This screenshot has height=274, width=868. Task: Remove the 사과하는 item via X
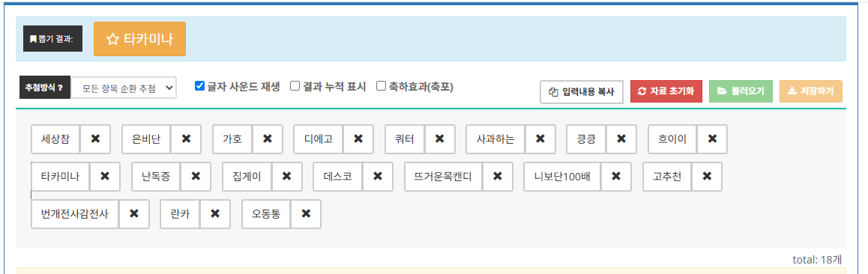pos(540,139)
